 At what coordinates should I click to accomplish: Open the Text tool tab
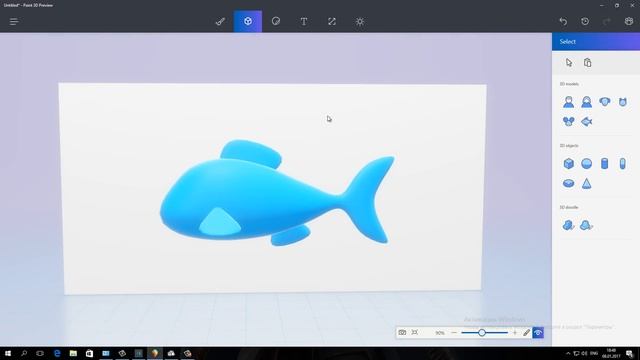[x=304, y=22]
